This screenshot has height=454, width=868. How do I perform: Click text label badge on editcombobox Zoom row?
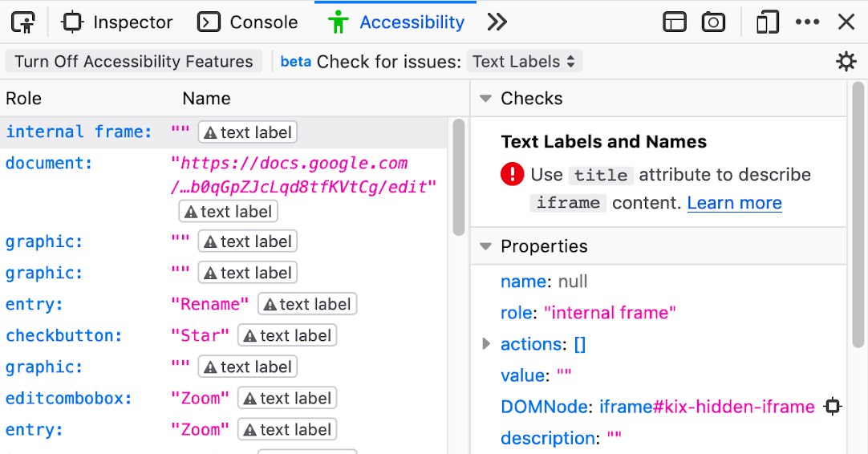point(287,398)
